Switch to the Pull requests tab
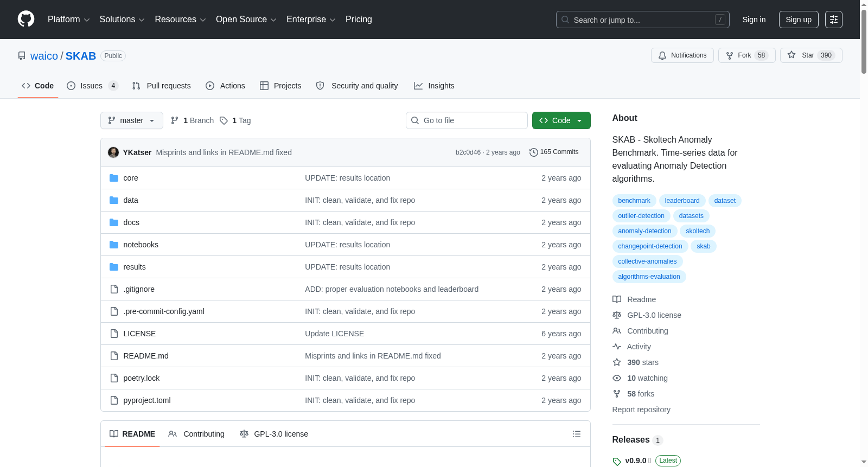This screenshot has height=467, width=868. tap(162, 86)
